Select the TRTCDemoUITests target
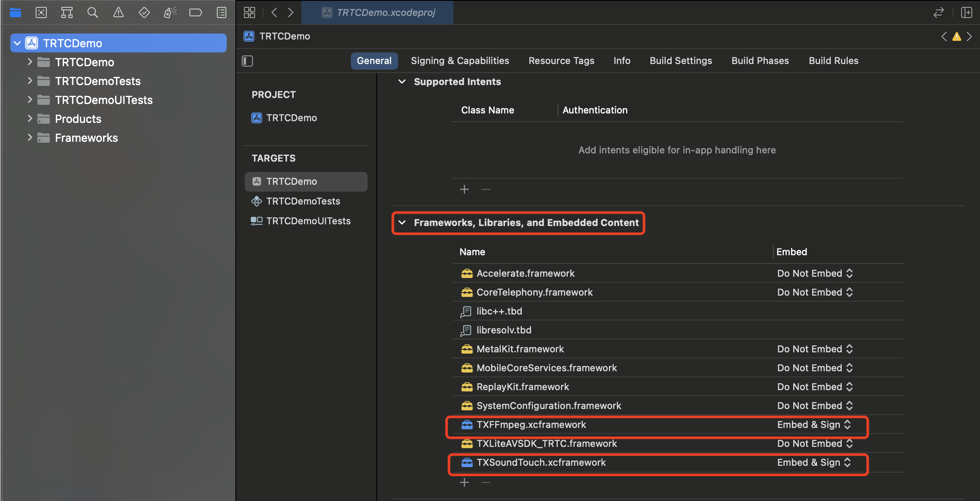Screen dimensions: 980x501 click(x=308, y=221)
